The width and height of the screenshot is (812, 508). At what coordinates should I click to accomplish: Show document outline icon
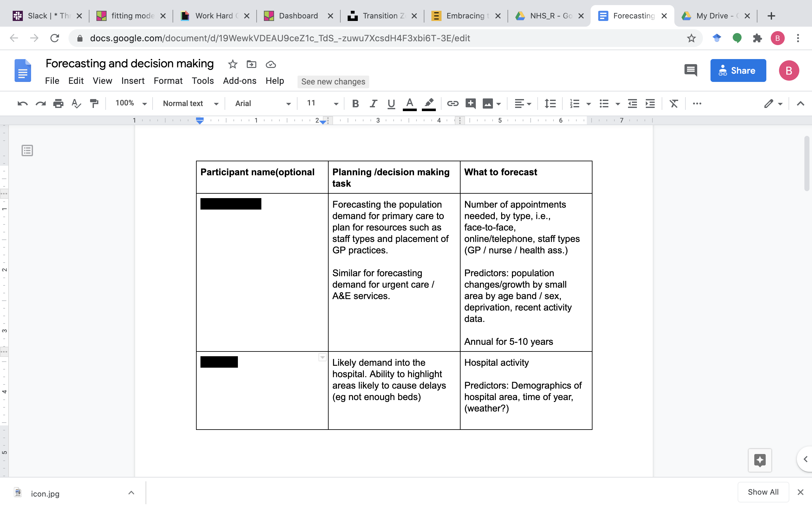tap(27, 150)
